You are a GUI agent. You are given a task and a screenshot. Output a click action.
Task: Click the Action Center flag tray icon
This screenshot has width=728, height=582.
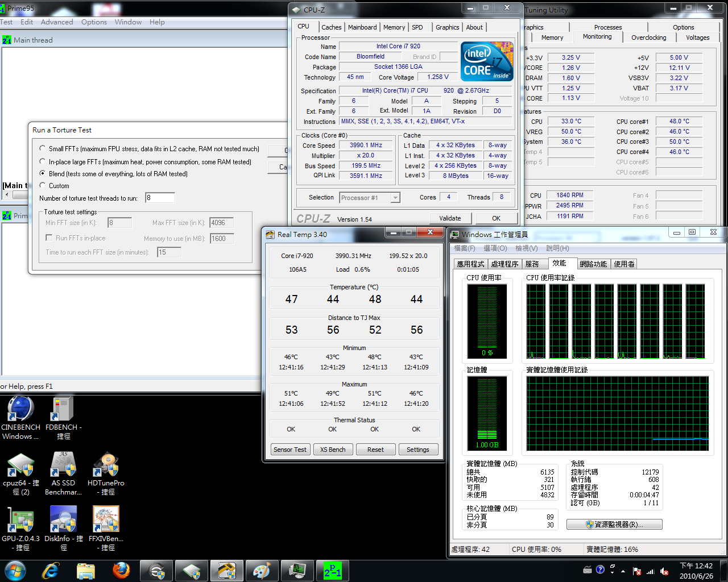637,571
